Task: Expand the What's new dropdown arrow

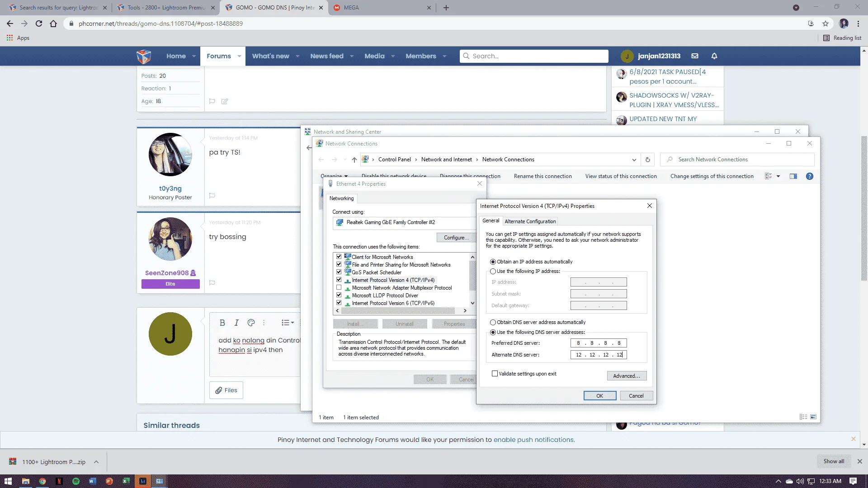Action: [297, 56]
